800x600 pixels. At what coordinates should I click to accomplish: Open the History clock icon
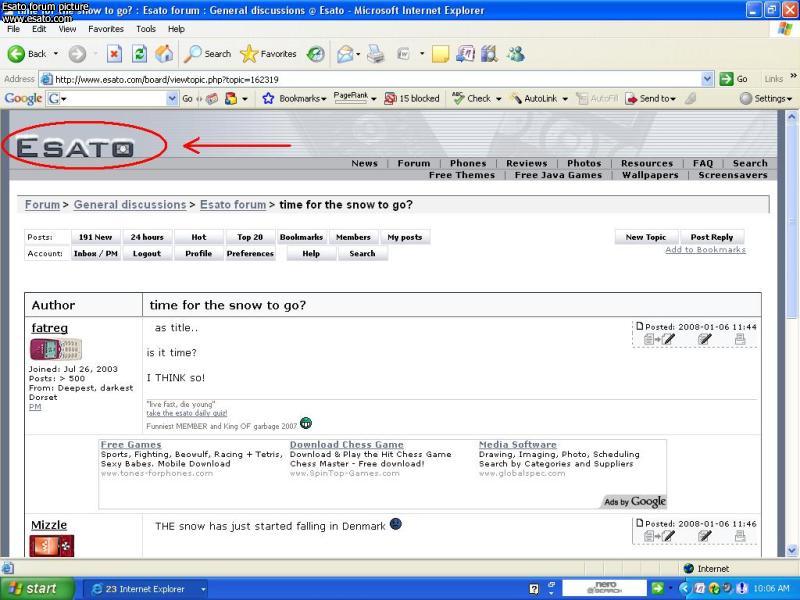click(x=316, y=54)
